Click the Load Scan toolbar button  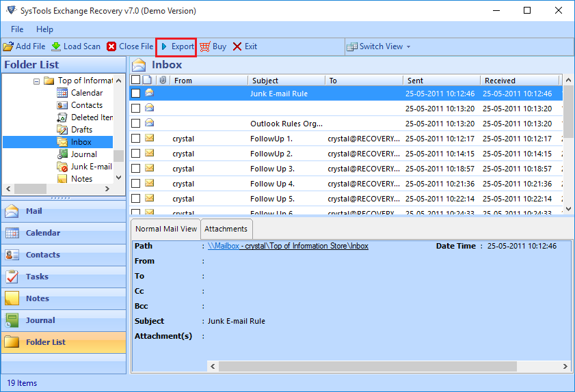click(x=76, y=46)
